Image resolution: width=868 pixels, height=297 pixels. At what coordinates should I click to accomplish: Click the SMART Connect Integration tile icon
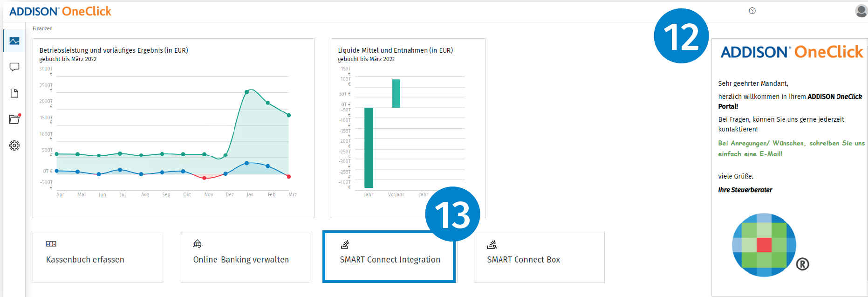345,244
